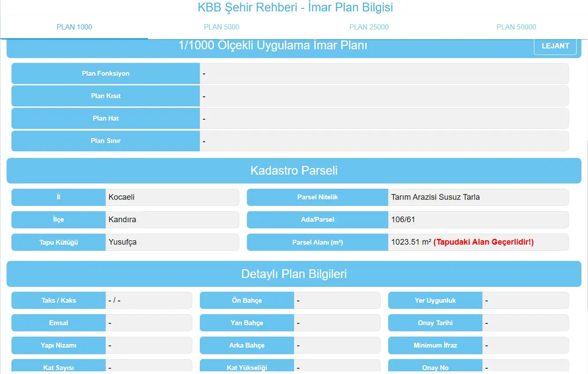Click the Tapu Kütüğü label
The height and width of the screenshot is (374, 588).
pyautogui.click(x=59, y=242)
